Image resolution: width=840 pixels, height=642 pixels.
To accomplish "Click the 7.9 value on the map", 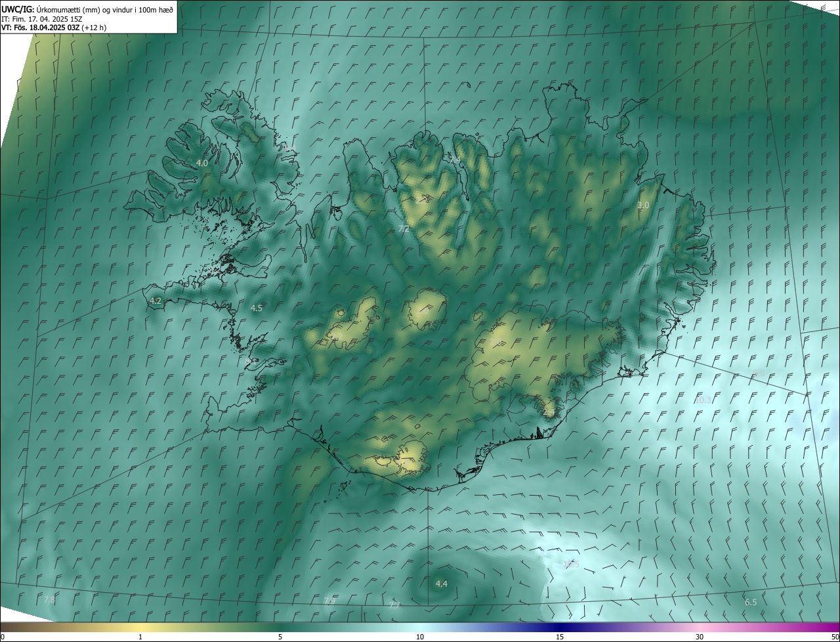I will pos(329,601).
